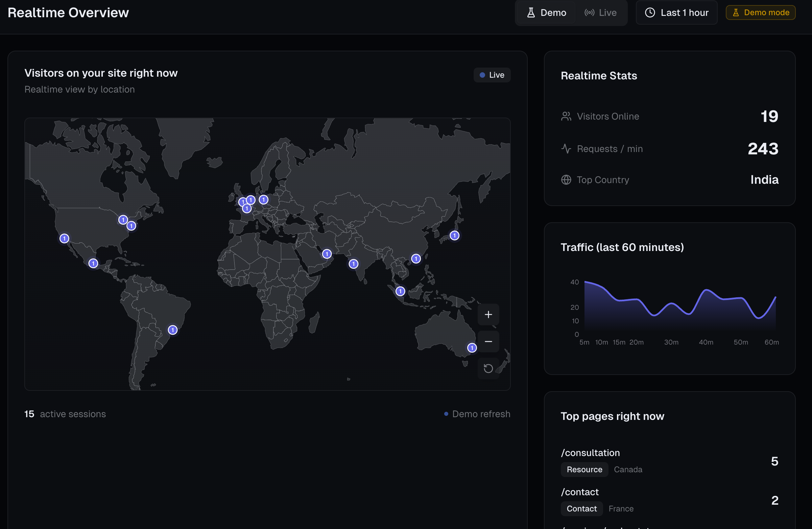
Task: Click the flask icon in Demo toggle
Action: [531, 12]
